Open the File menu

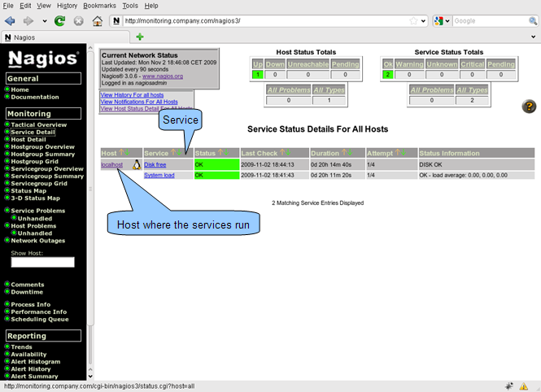coord(8,6)
